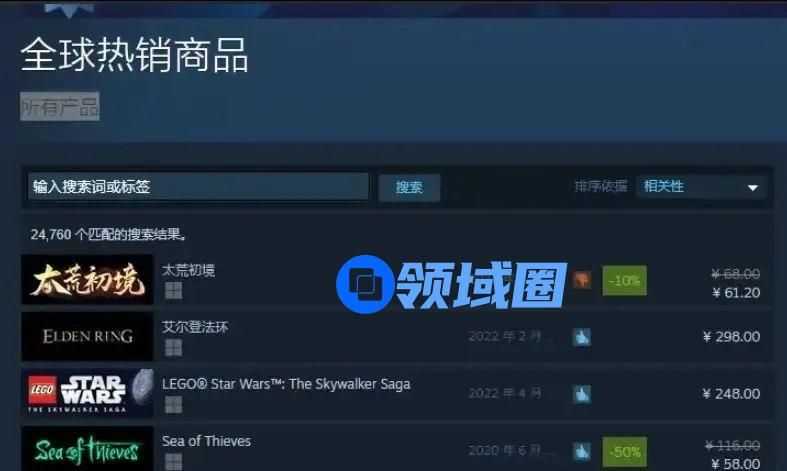Click the Windows platform icon under 太荒初境
This screenshot has width=787, height=471.
[174, 290]
